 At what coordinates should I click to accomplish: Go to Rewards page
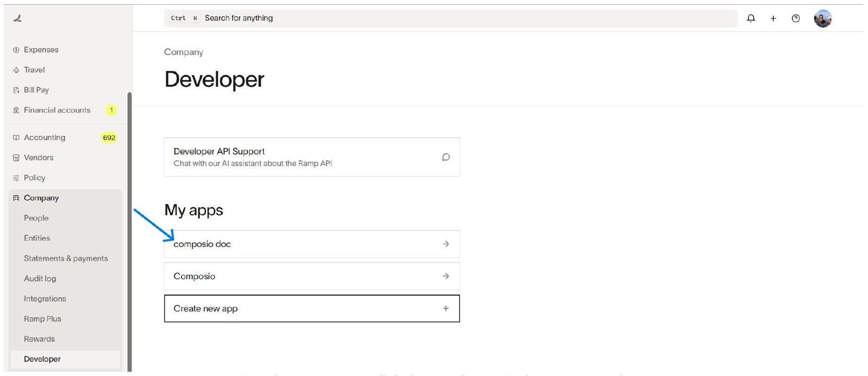[39, 339]
